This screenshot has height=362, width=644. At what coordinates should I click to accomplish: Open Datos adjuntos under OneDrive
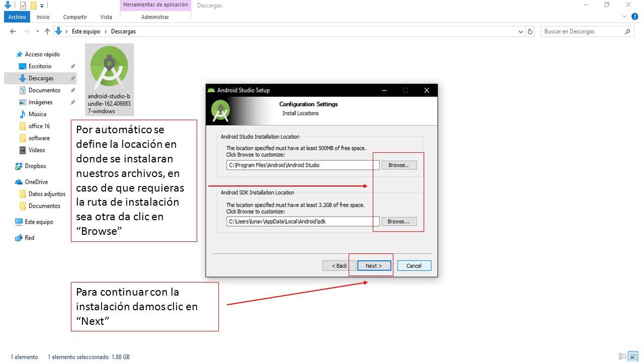click(x=47, y=194)
